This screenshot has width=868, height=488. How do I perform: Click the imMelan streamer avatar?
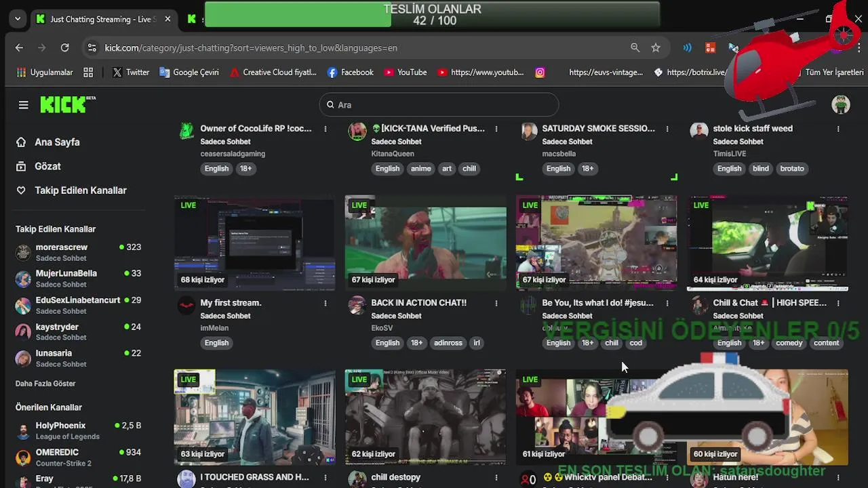186,306
